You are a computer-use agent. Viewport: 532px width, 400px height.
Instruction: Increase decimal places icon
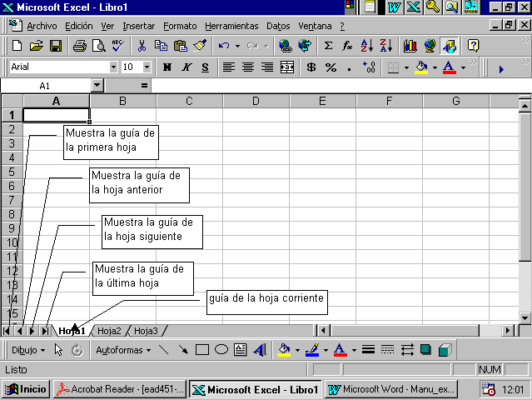coord(369,67)
